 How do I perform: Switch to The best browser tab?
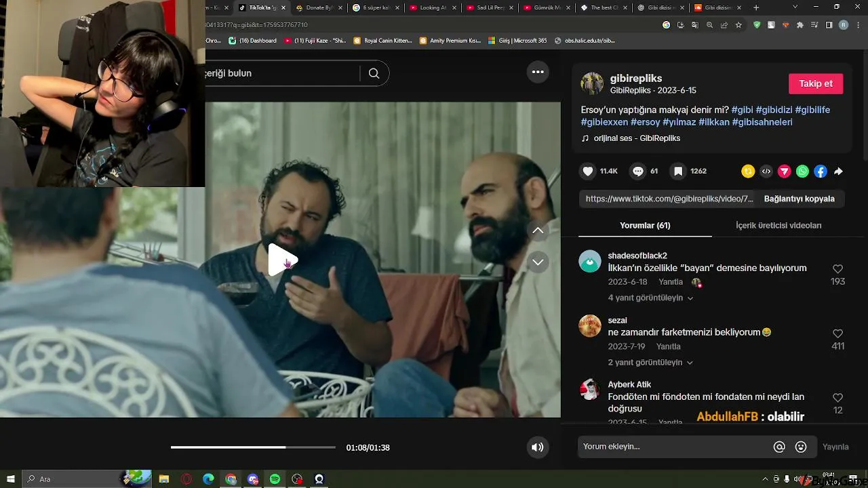[604, 7]
